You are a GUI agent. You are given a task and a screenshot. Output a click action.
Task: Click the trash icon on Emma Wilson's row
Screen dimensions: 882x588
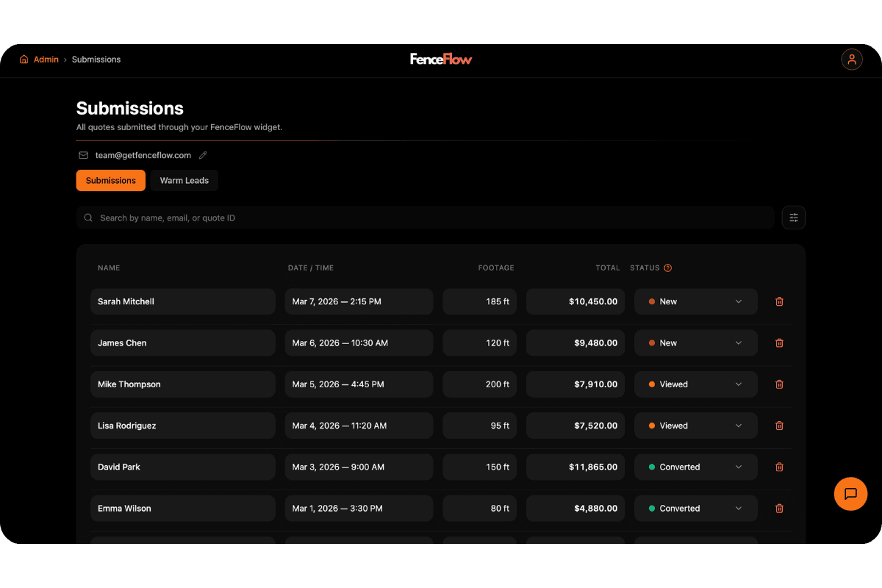coord(779,508)
